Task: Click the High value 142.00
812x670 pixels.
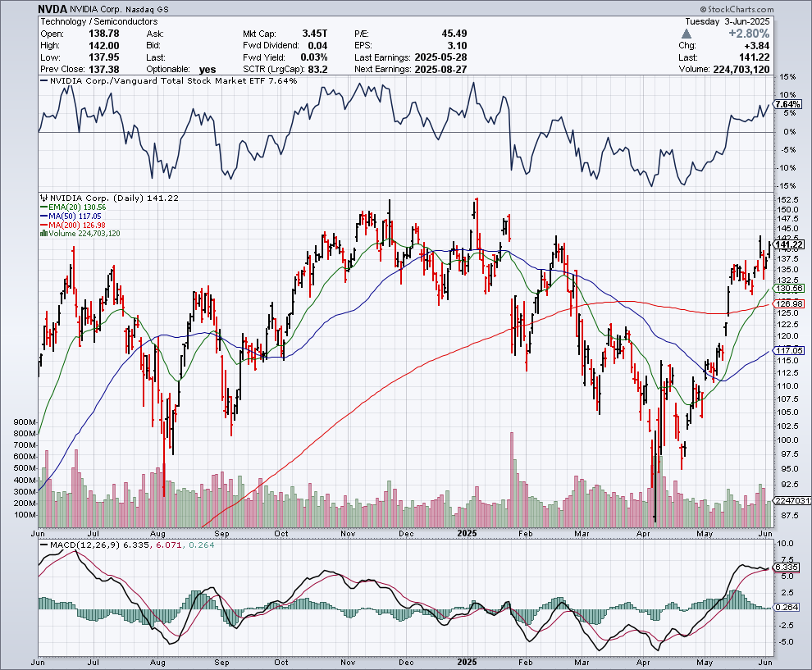Action: pyautogui.click(x=104, y=46)
